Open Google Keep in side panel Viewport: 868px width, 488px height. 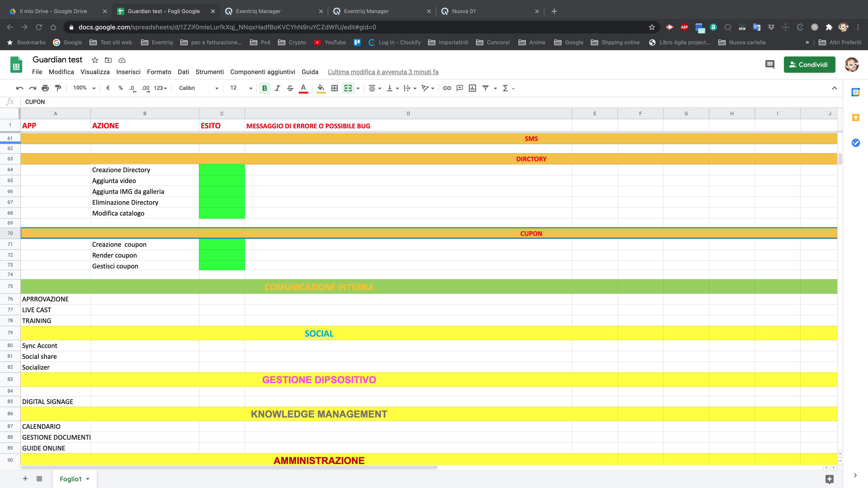click(856, 117)
